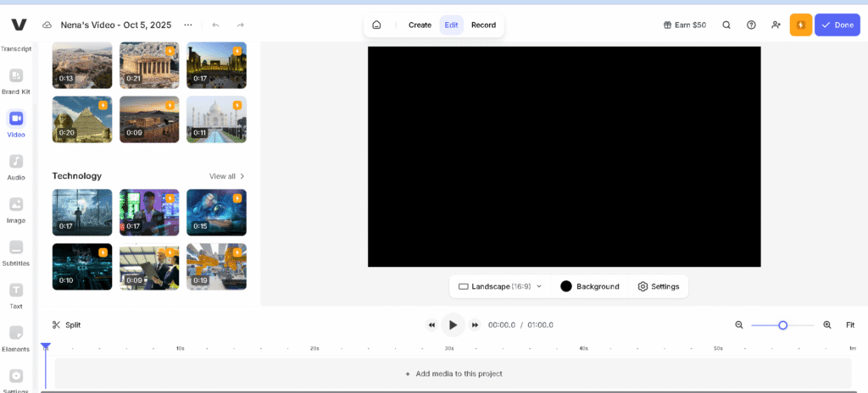Click the timeline zoom slider handle
Screen dimensions: 868x393
point(783,325)
